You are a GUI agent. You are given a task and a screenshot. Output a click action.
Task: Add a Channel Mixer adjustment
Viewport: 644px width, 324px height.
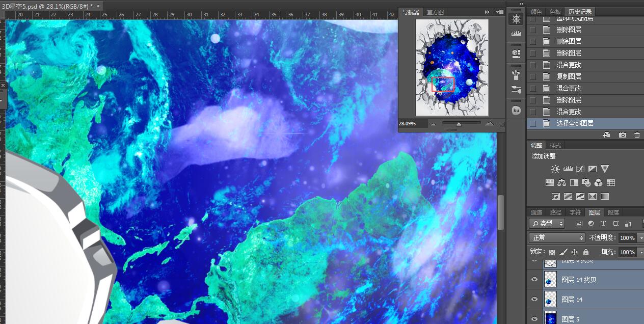click(599, 182)
